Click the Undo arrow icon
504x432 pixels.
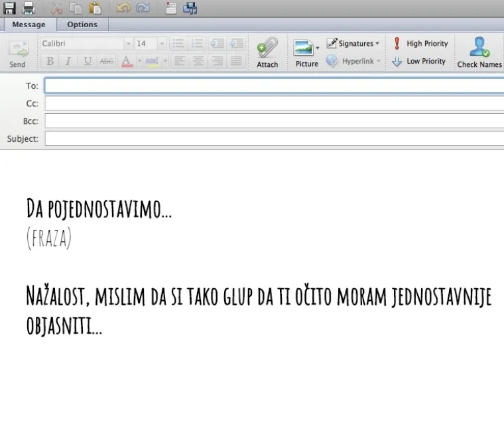click(123, 8)
